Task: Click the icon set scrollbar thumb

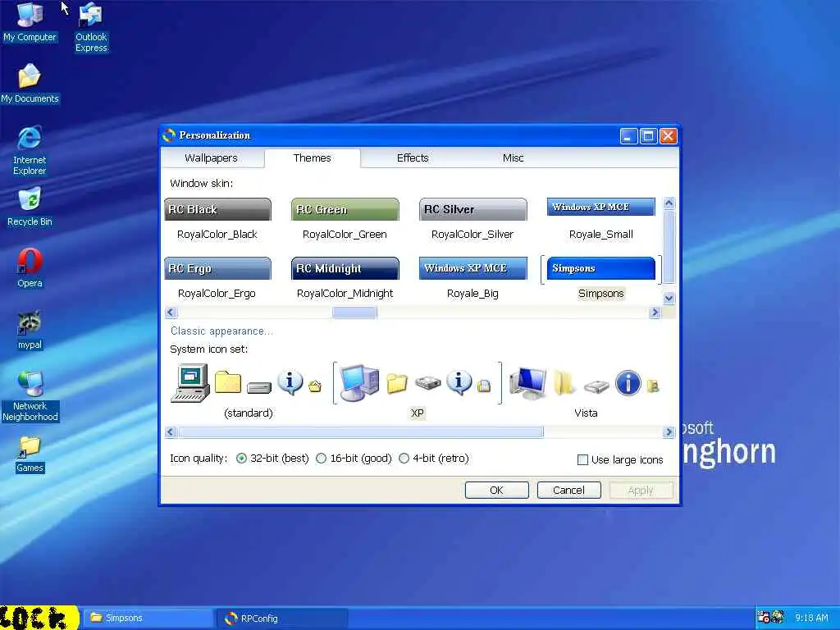Action: point(361,431)
